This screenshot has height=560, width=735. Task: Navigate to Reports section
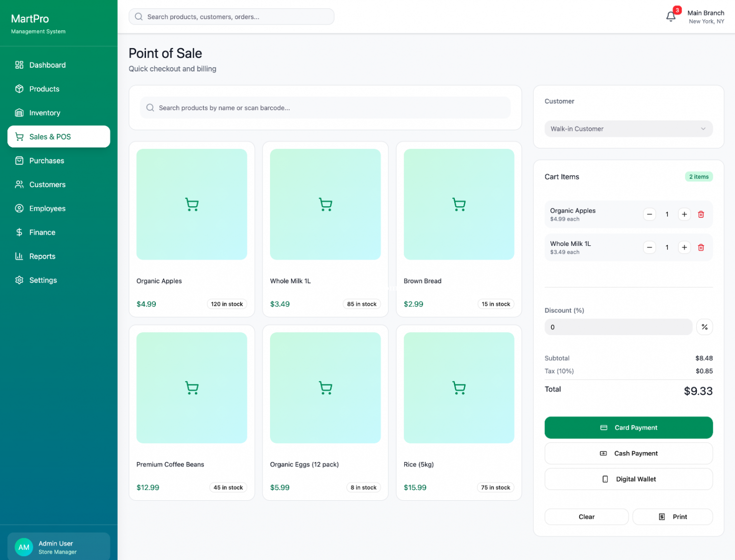42,256
